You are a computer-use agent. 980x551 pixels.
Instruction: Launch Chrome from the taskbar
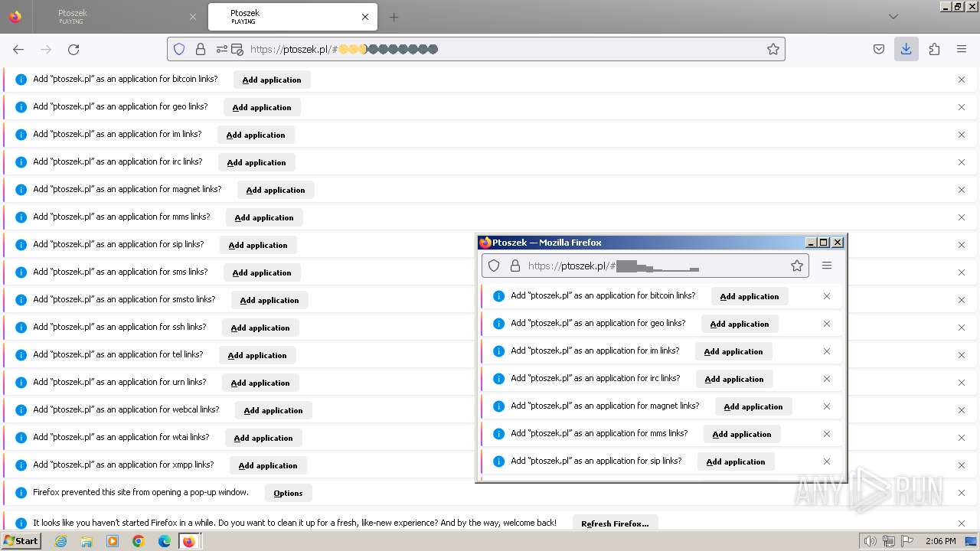[x=139, y=541]
